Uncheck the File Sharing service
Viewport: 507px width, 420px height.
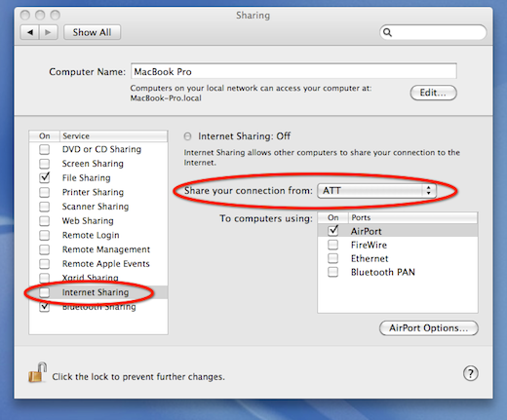point(44,177)
